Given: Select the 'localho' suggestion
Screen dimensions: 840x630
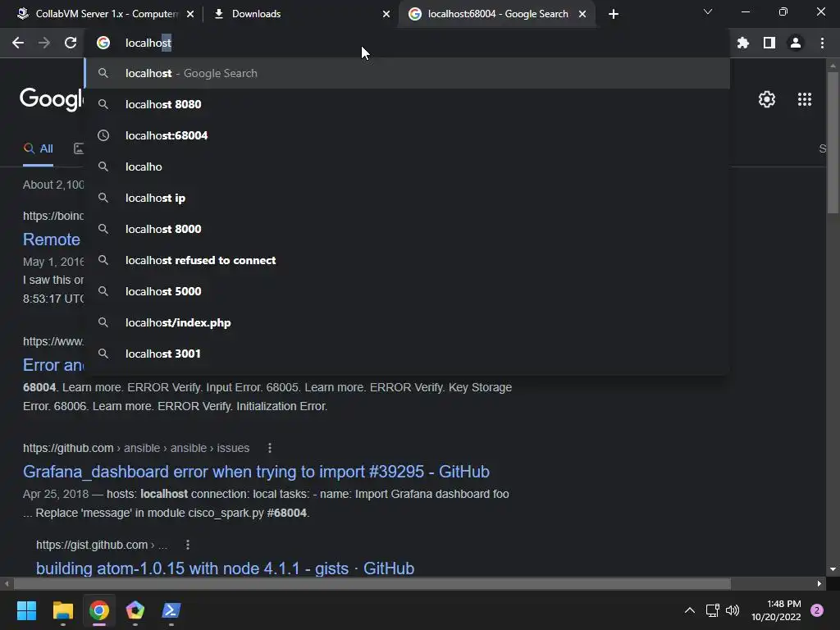Looking at the screenshot, I should (x=407, y=167).
